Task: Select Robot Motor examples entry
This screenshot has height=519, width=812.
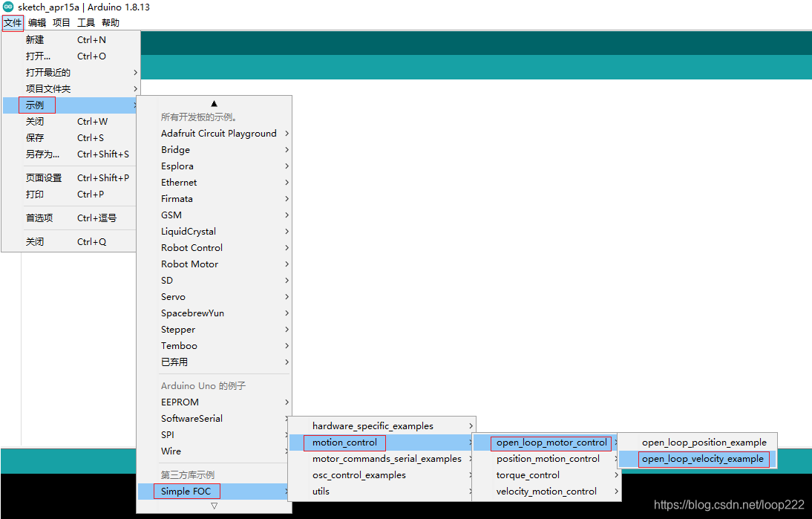Action: [x=214, y=264]
